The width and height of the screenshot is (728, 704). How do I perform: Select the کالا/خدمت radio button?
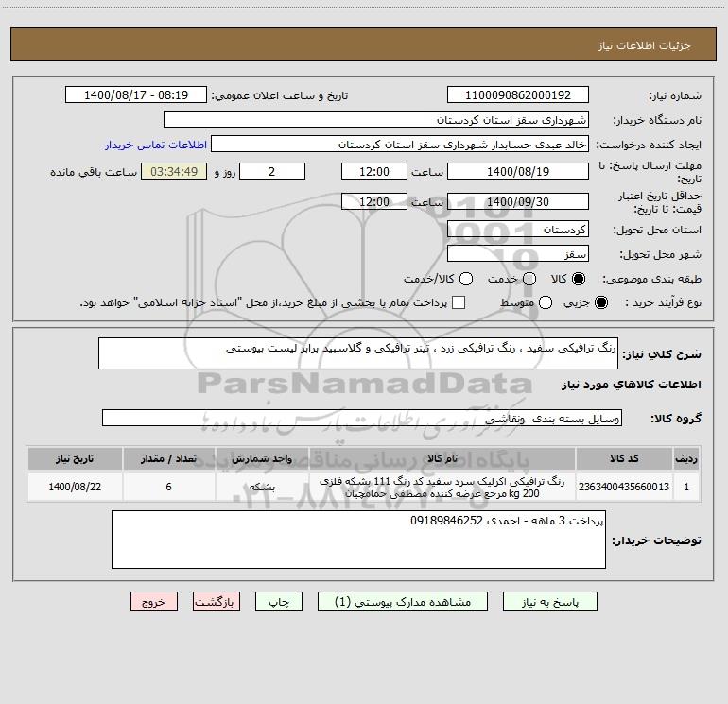coord(466,279)
